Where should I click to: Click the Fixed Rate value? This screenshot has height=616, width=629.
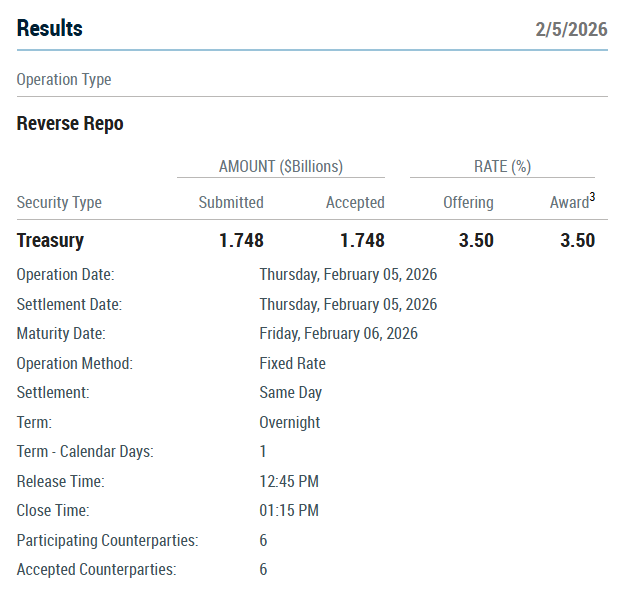pyautogui.click(x=292, y=364)
